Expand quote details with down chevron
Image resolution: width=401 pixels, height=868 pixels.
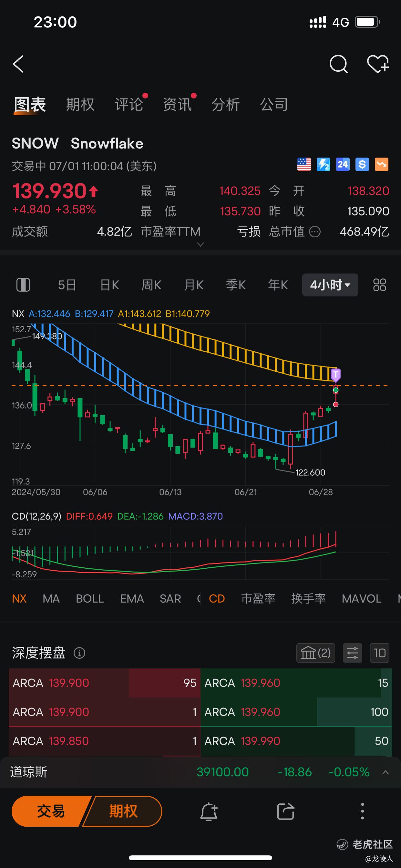200,244
